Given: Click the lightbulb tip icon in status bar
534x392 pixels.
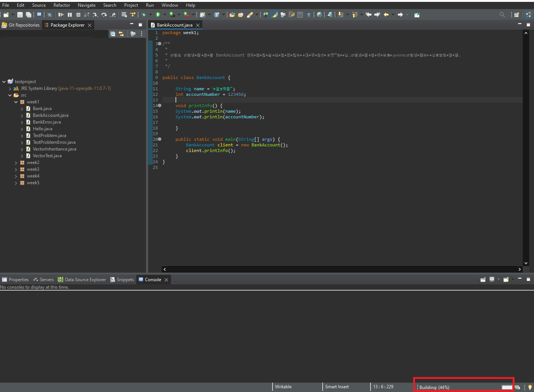Looking at the screenshot, I should (530, 387).
